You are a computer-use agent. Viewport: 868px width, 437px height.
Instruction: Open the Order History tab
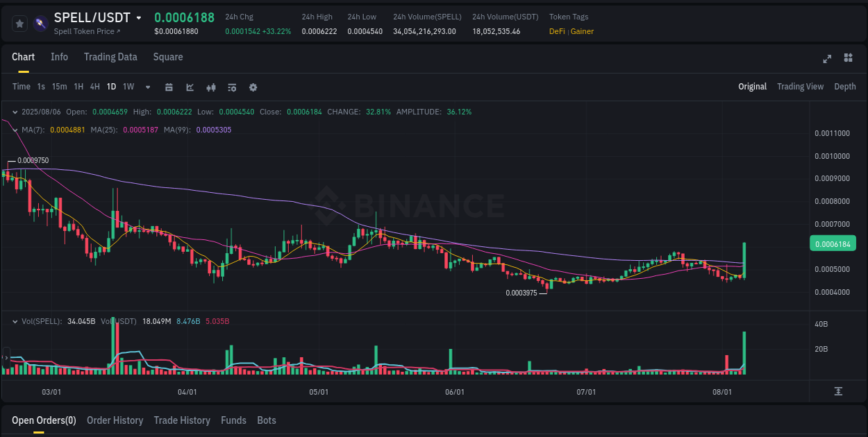tap(115, 420)
